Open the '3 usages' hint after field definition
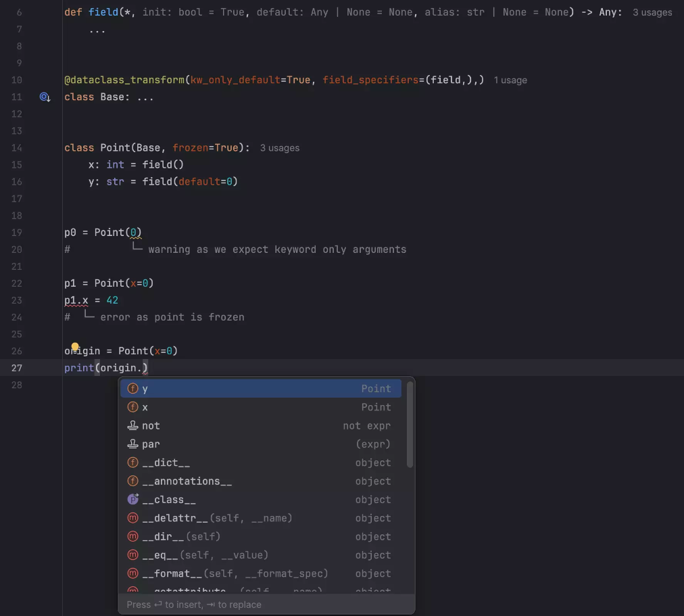 click(652, 13)
